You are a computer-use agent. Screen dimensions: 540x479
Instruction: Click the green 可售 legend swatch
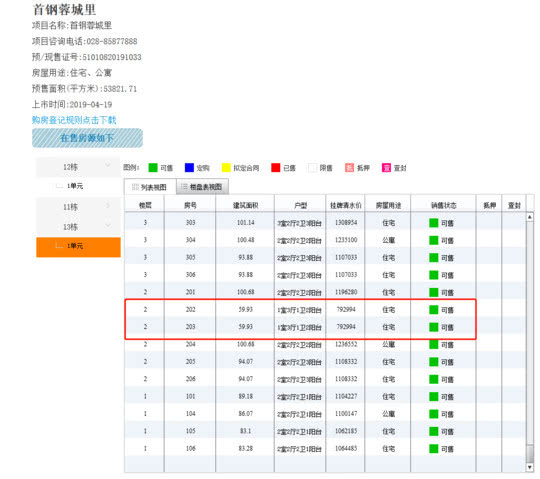153,168
